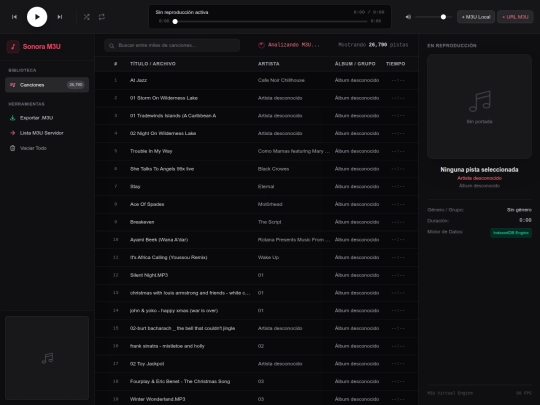
Task: Select the 02-burt bacharach track
Action: click(x=257, y=328)
